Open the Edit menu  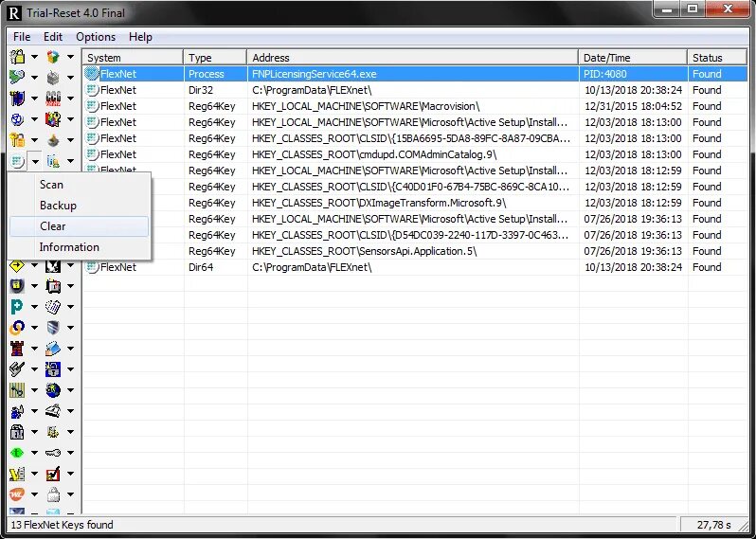53,37
